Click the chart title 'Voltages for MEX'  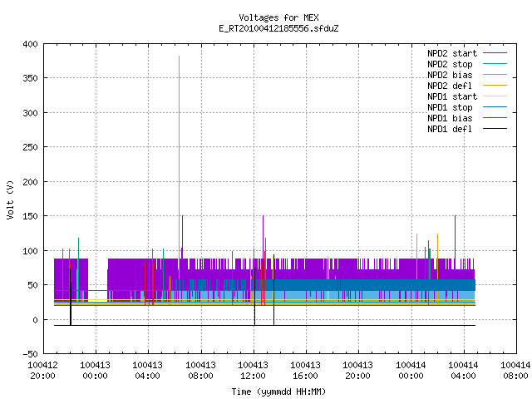pyautogui.click(x=278, y=17)
